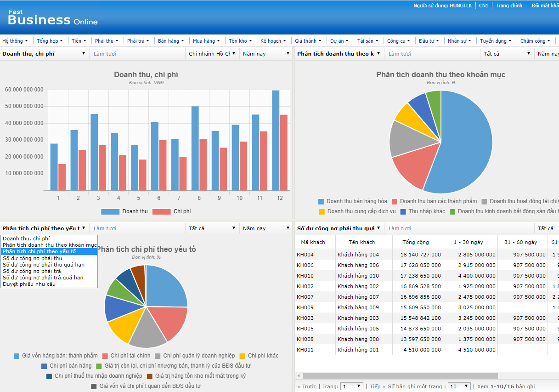Open the Hệ thống menu
559x392 pixels.
(14, 40)
